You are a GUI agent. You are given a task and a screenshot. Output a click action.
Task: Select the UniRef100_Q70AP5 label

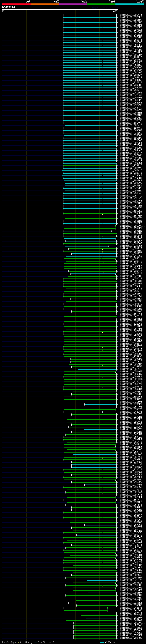pyautogui.click(x=131, y=53)
